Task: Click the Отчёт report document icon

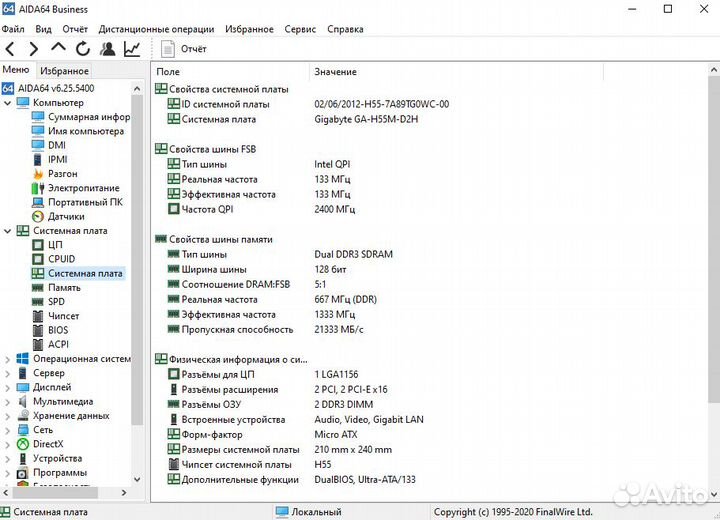Action: click(168, 49)
